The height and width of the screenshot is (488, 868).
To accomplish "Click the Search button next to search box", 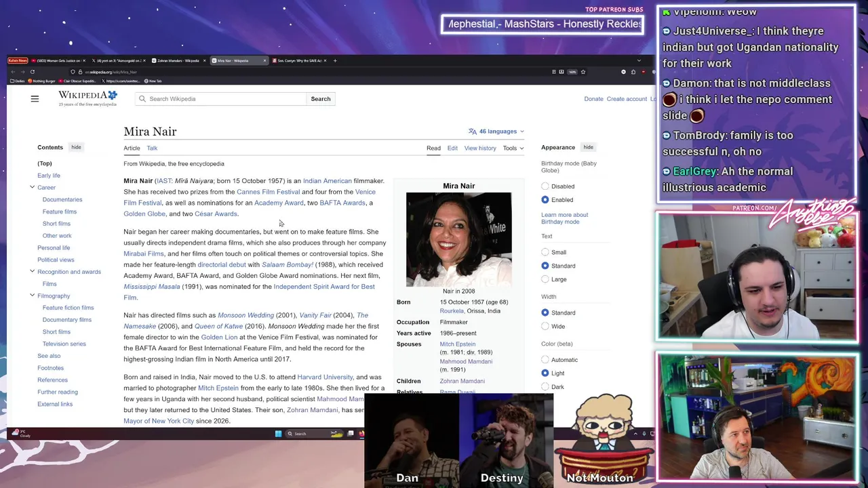I will [321, 99].
